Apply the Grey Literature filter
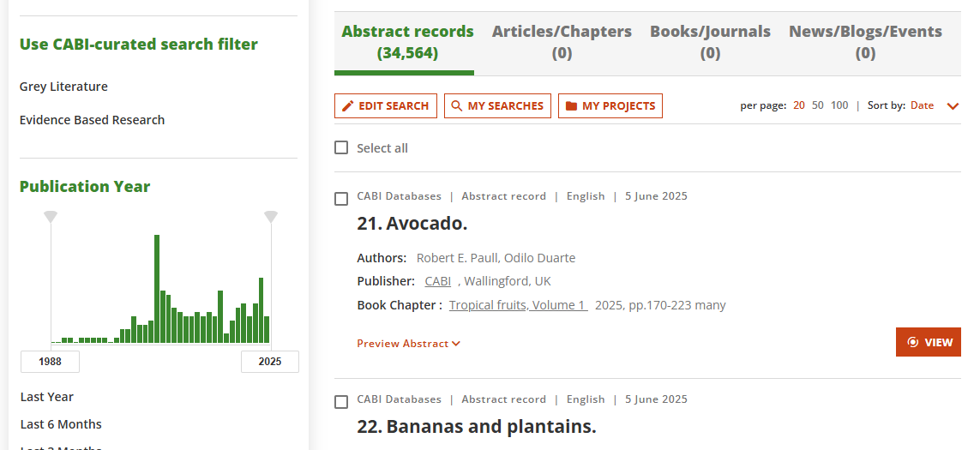This screenshot has height=450, width=980. click(x=63, y=87)
